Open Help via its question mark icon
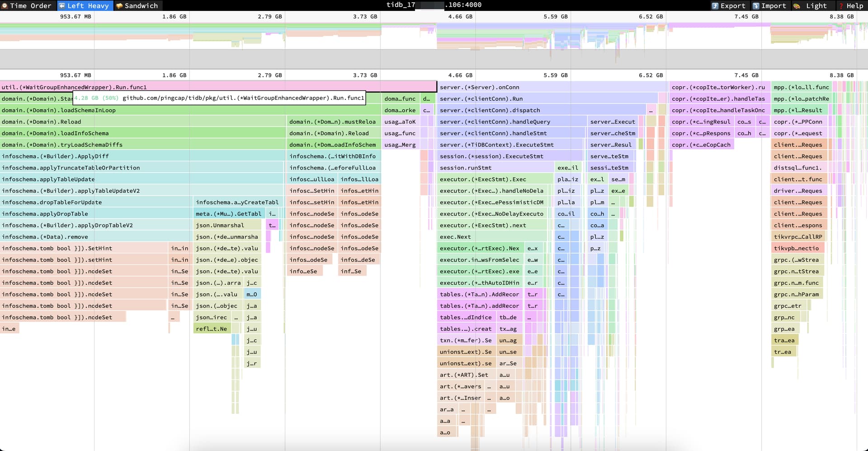Viewport: 868px width, 451px height. point(841,5)
